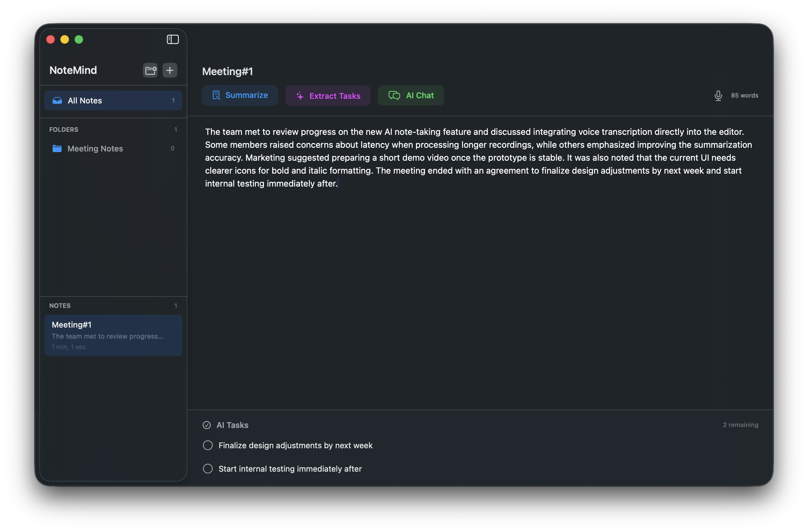Viewport: 808px width, 532px height.
Task: Toggle the sidebar panel icon
Action: click(172, 39)
